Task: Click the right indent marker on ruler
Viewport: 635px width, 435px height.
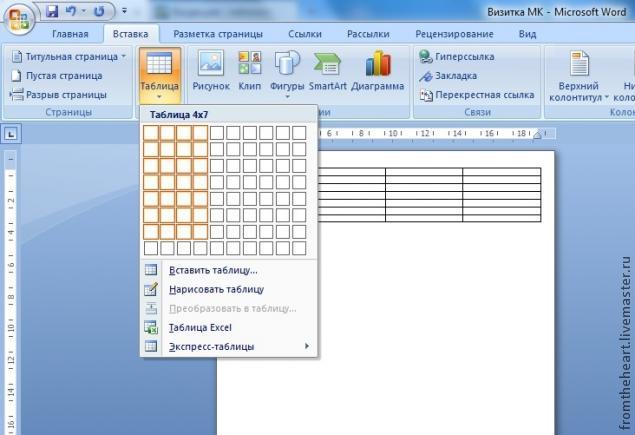Action: click(537, 134)
